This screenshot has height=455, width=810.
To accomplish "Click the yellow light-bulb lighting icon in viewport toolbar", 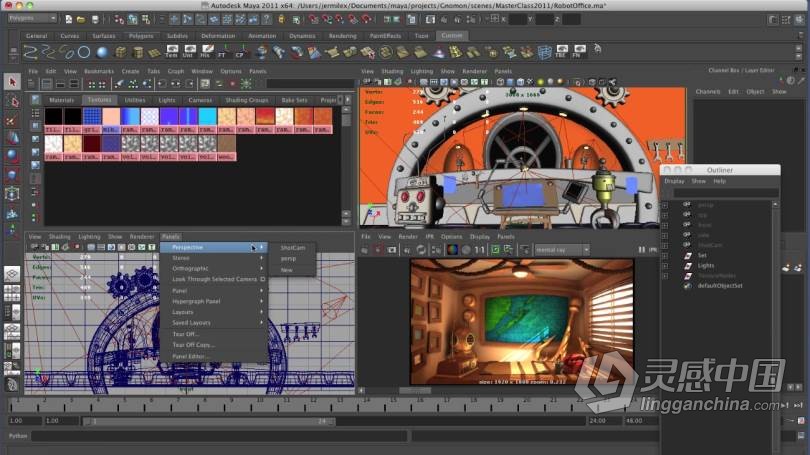I will coord(540,82).
